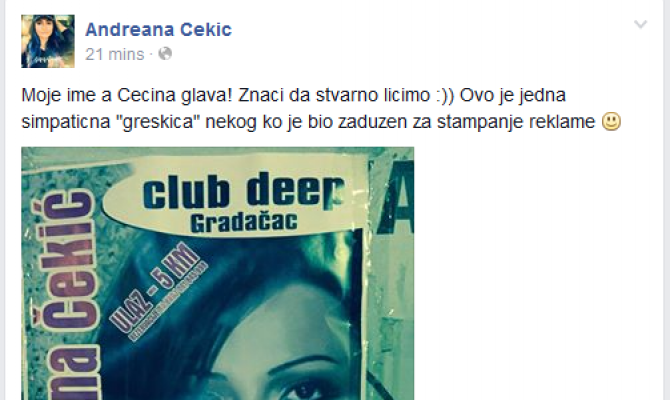Viewport: 670px width, 400px height.
Task: Open Andreana Cekic's profile picture
Action: click(48, 41)
